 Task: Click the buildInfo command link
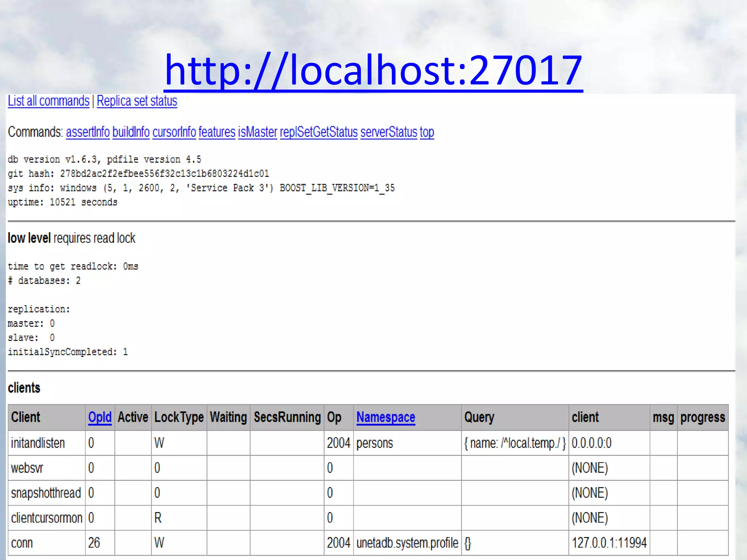[x=131, y=132]
